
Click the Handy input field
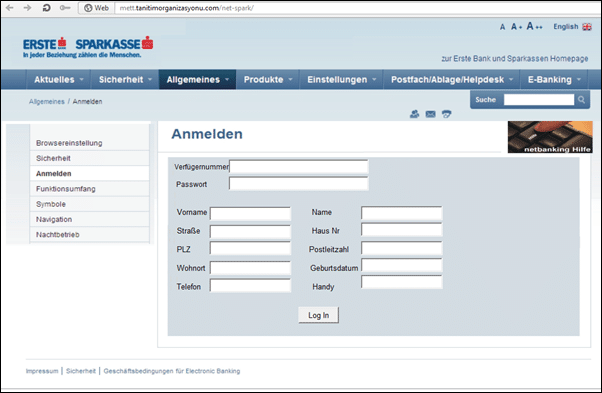402,282
